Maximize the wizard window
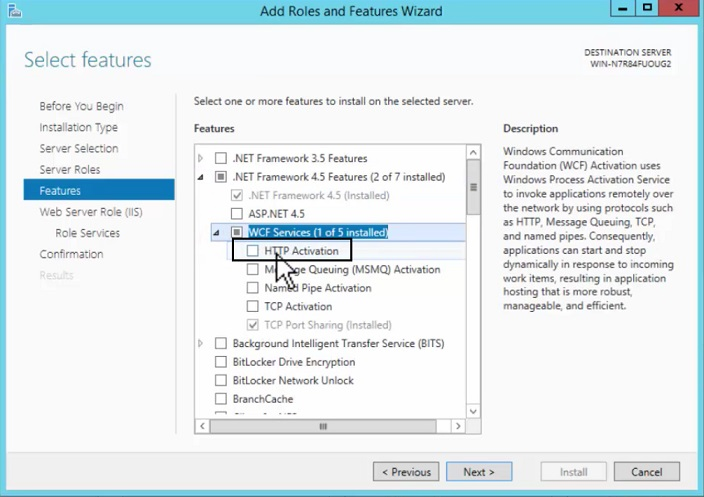704x497 pixels. tap(647, 8)
